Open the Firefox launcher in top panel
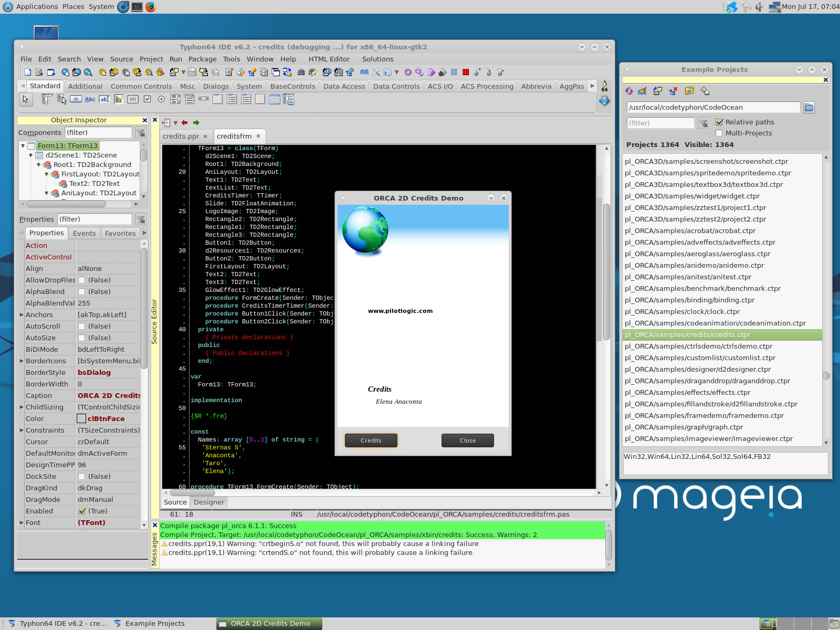Screen dimensions: 840x630 pyautogui.click(x=151, y=7)
